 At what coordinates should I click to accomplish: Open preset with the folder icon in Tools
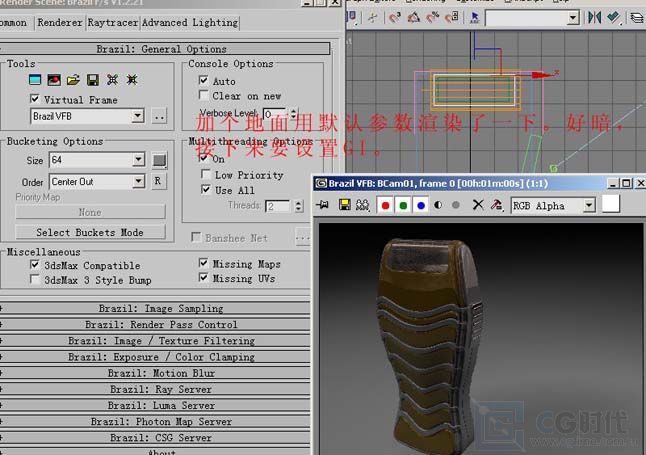73,80
